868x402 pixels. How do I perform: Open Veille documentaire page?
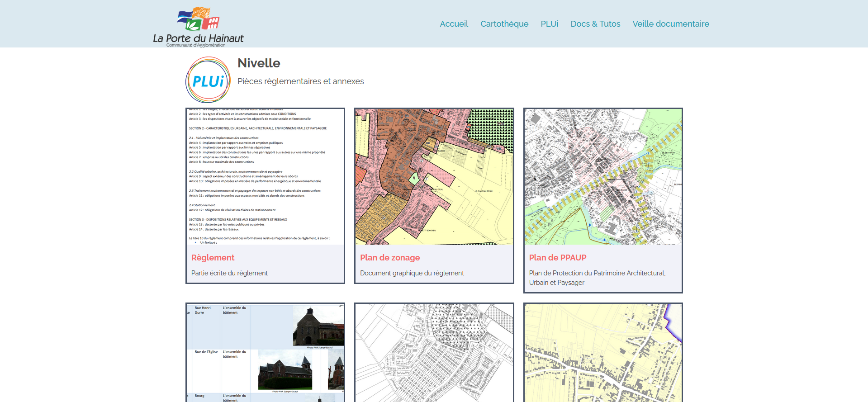[671, 24]
